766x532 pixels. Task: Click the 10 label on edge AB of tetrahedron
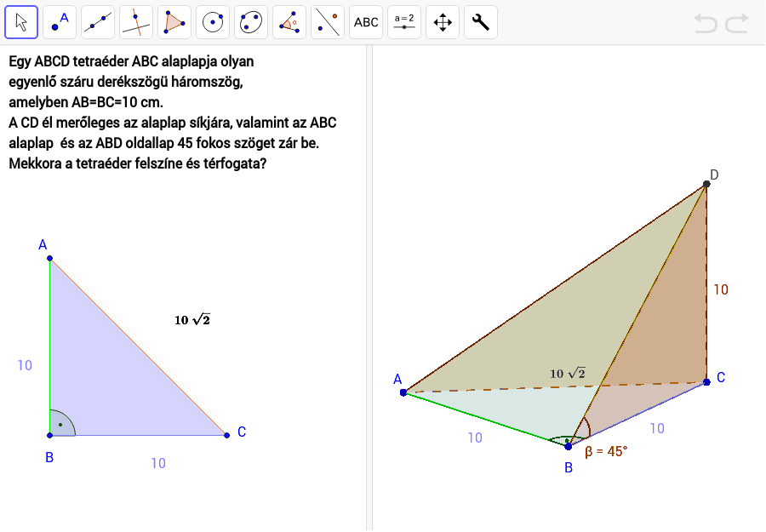tap(475, 438)
